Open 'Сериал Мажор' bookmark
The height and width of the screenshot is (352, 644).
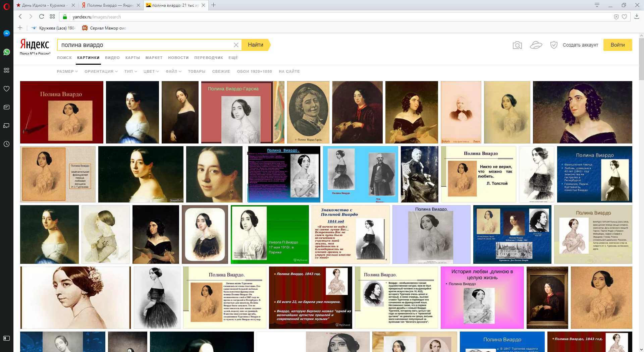click(104, 28)
